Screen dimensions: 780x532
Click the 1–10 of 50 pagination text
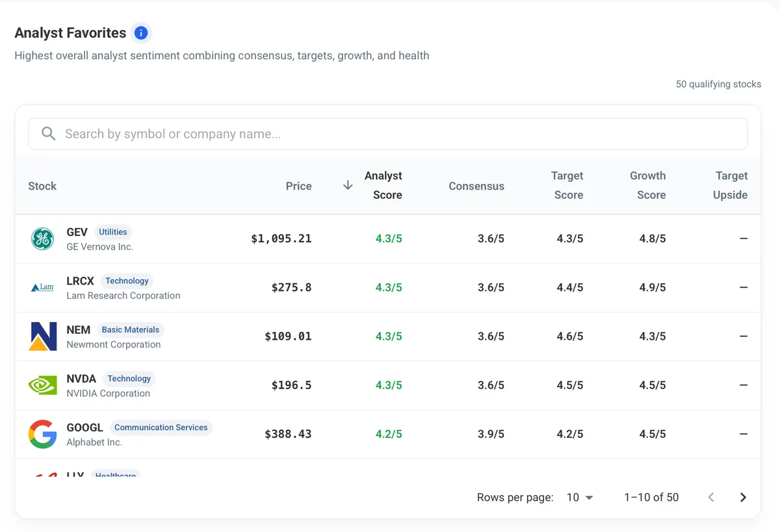point(651,498)
